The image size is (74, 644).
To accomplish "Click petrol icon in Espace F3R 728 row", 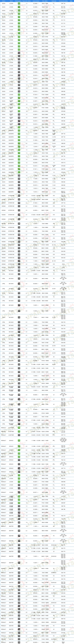I will tap(19, 441).
